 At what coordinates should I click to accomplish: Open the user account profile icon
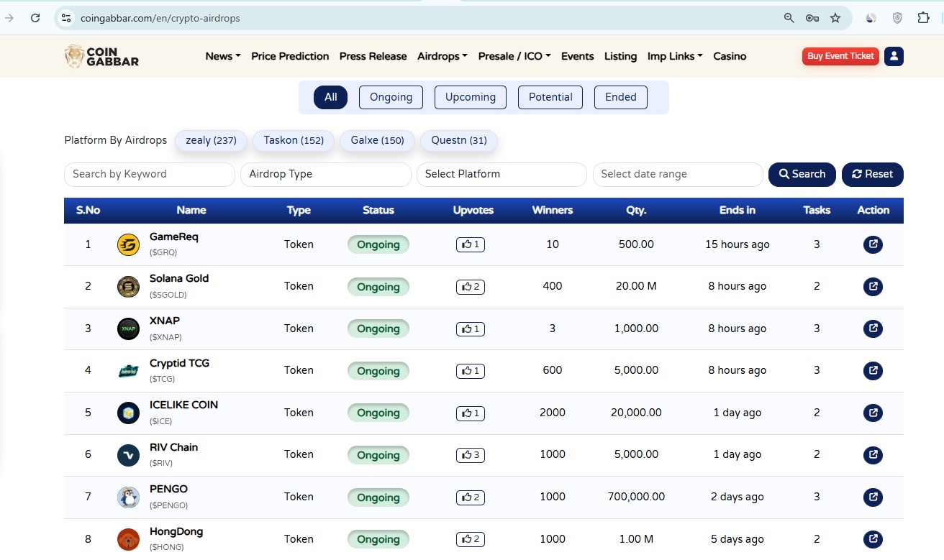pyautogui.click(x=894, y=56)
